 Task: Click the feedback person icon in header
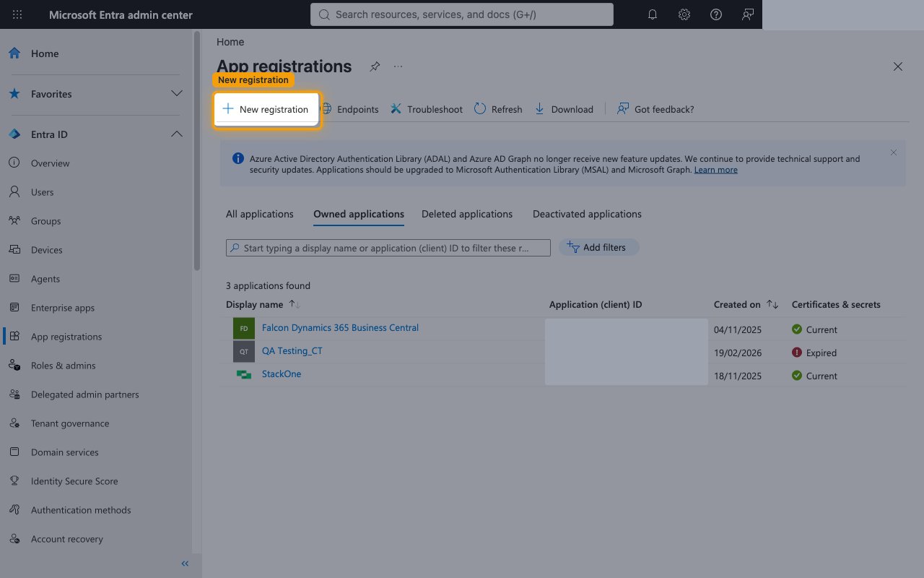pos(748,14)
